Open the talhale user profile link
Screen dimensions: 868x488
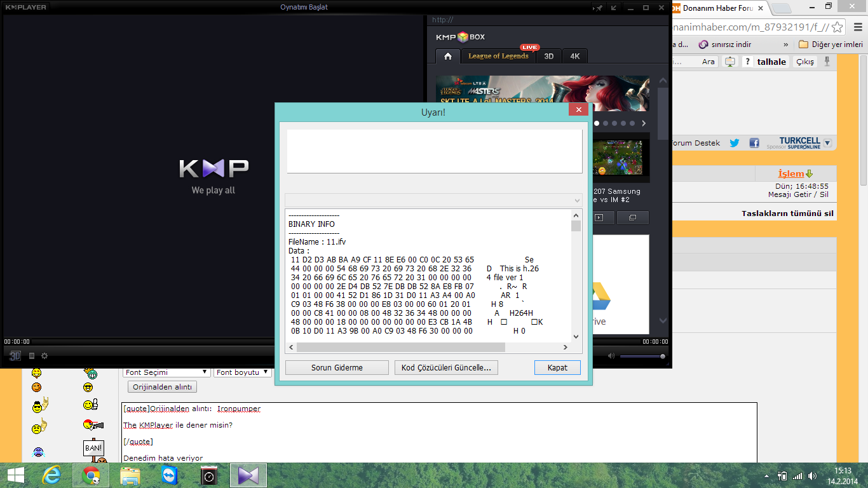[771, 62]
